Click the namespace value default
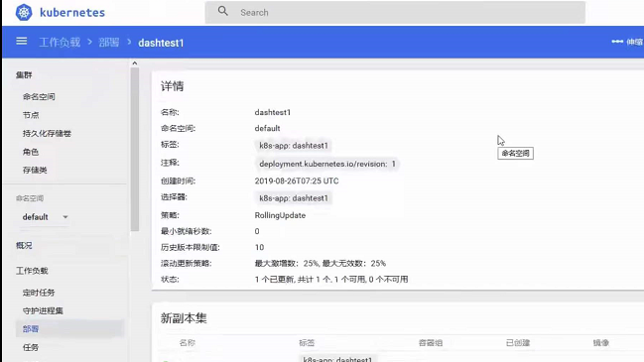 267,129
